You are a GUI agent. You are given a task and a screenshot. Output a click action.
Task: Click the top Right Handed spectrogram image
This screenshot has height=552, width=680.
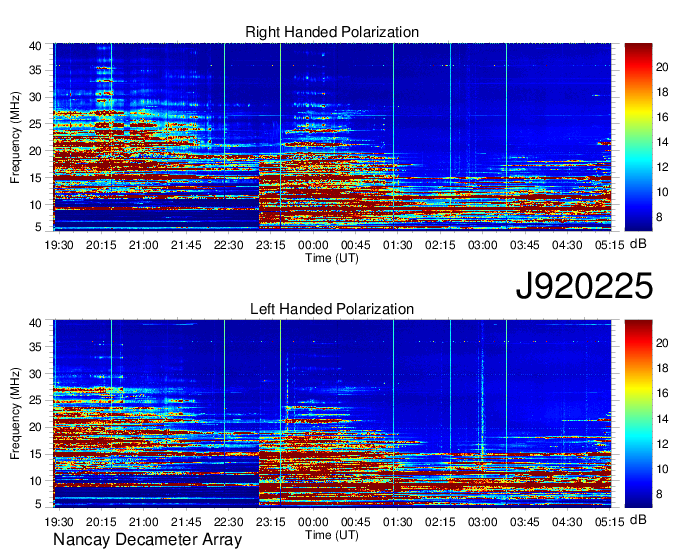tap(332, 137)
